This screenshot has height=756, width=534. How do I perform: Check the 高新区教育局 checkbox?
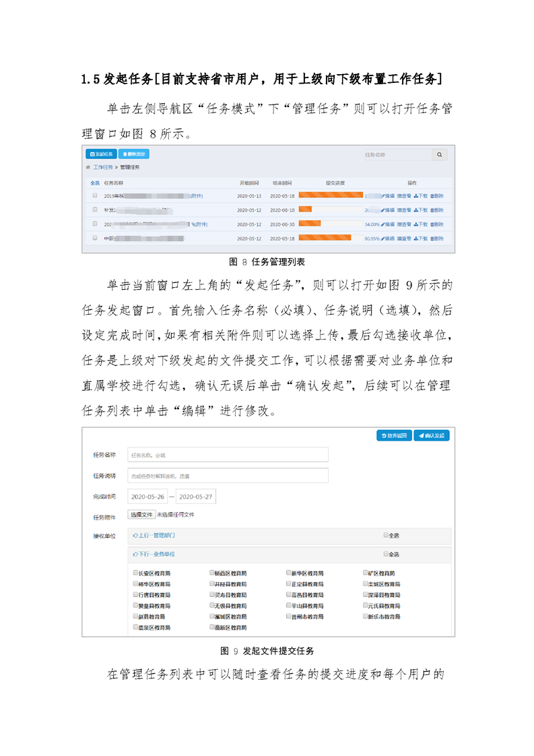coord(211,627)
